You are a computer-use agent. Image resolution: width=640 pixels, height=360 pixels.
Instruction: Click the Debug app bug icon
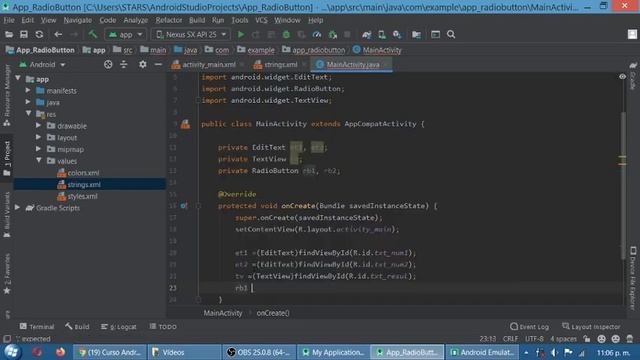(x=286, y=35)
